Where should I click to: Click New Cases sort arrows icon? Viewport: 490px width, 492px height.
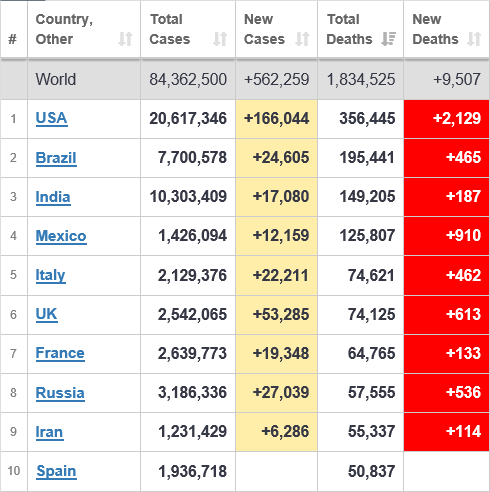pyautogui.click(x=302, y=39)
